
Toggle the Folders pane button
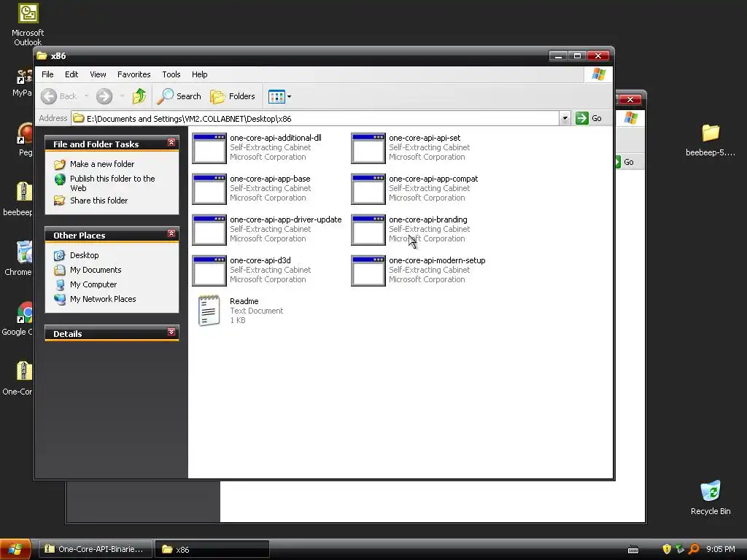coord(233,96)
